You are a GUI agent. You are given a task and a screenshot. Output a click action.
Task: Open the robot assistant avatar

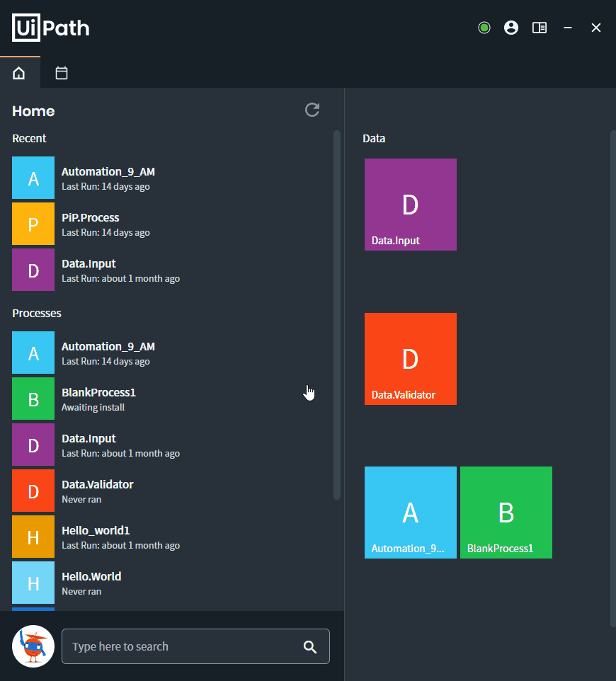pos(33,646)
